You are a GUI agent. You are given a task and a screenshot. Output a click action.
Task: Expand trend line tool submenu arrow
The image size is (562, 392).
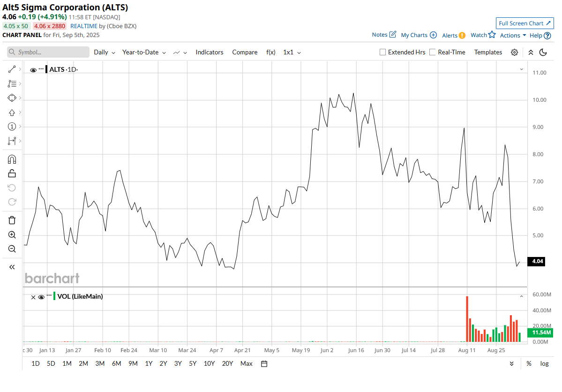pos(20,69)
